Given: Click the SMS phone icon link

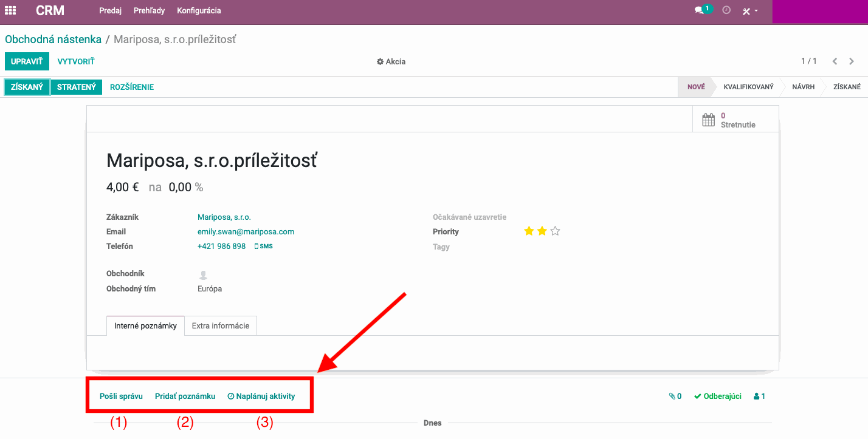Looking at the screenshot, I should pyautogui.click(x=263, y=247).
